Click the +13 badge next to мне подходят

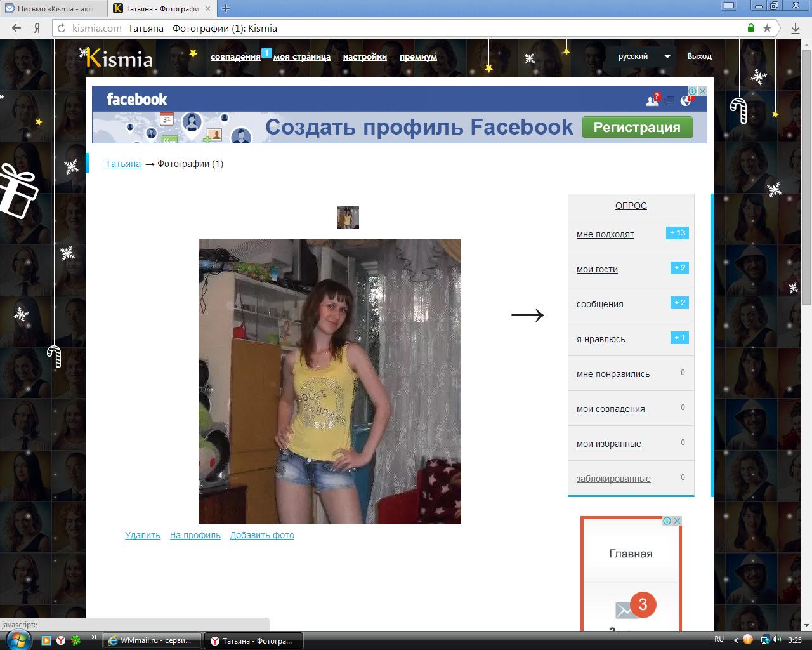[x=678, y=233]
